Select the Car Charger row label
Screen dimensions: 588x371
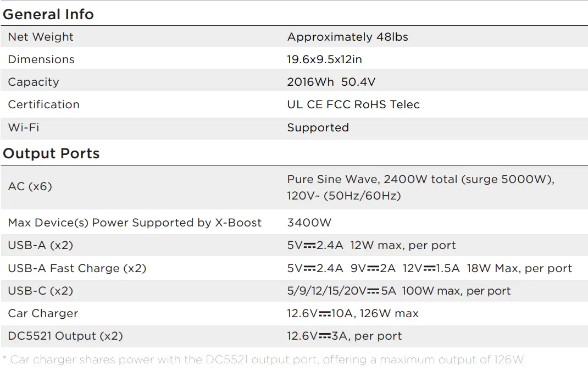pyautogui.click(x=43, y=313)
